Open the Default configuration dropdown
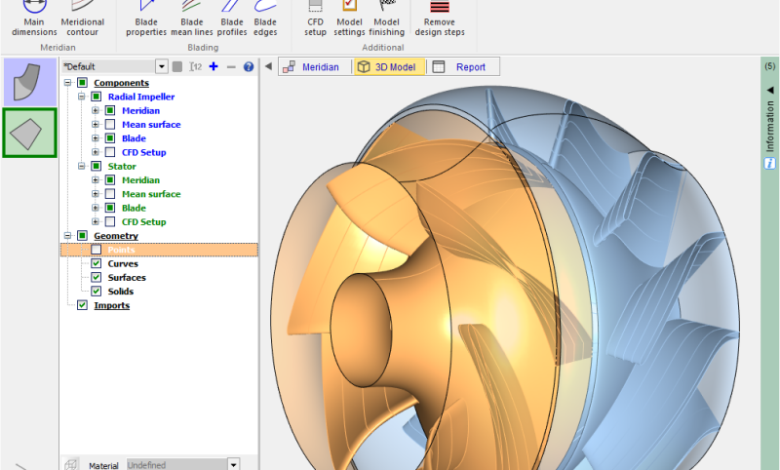Image resolution: width=780 pixels, height=470 pixels. tap(161, 67)
